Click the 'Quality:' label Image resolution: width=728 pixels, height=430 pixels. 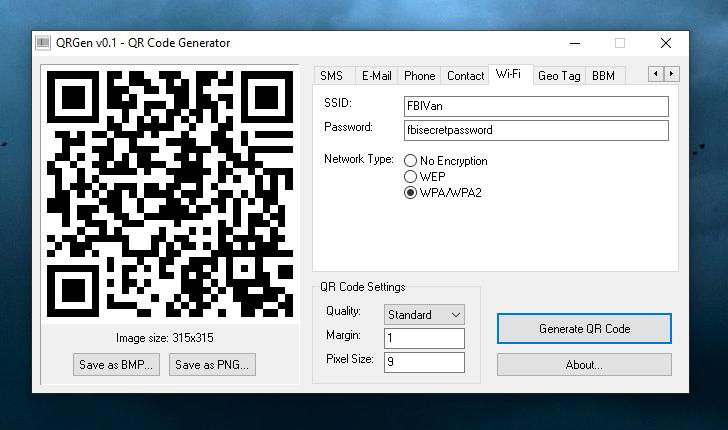[343, 311]
